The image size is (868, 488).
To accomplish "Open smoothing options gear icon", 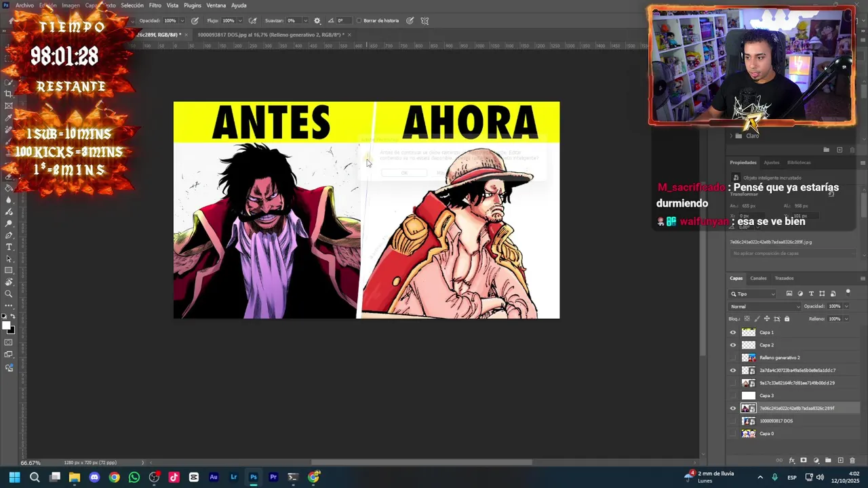I will pyautogui.click(x=317, y=20).
